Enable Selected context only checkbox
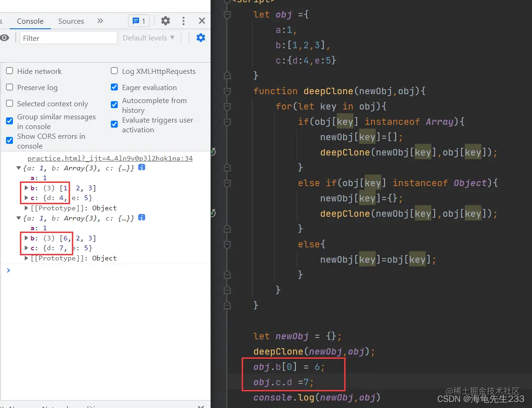 click(9, 103)
